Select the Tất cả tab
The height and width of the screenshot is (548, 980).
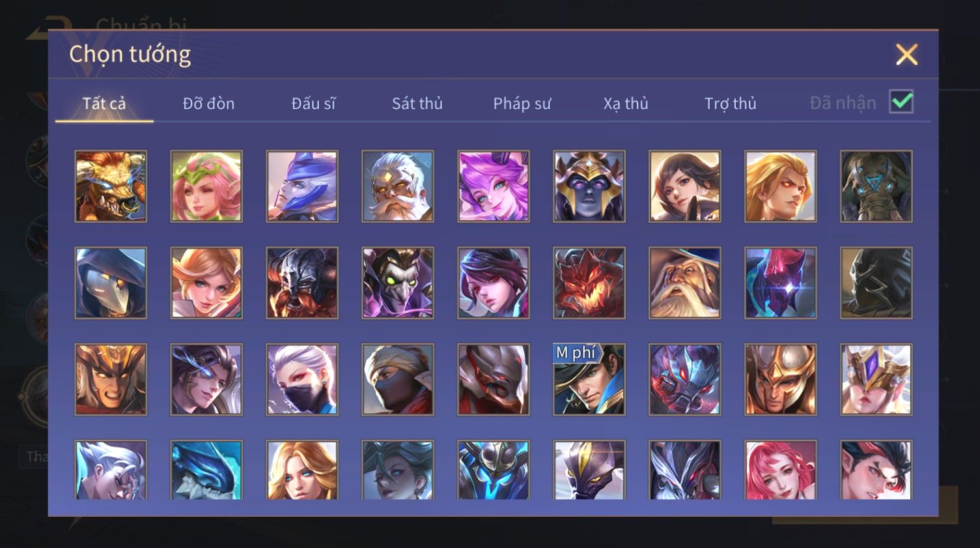[x=104, y=104]
